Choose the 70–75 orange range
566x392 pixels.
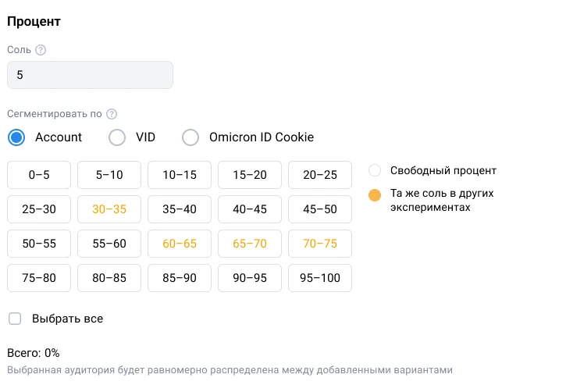point(320,244)
